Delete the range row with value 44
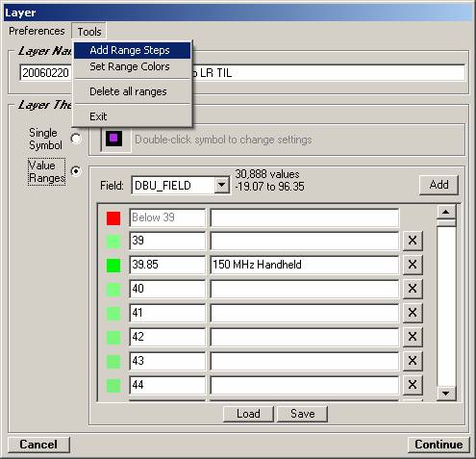Screen dimensions: 476x459 point(413,385)
